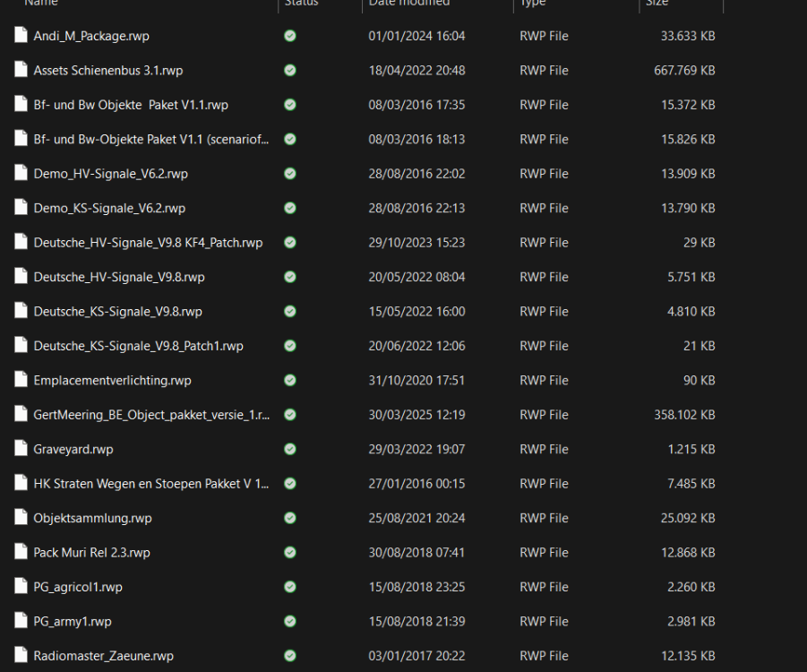This screenshot has height=672, width=807.
Task: Click the file icon for Radiomaster_Zaeune.rwp
Action: [x=21, y=656]
